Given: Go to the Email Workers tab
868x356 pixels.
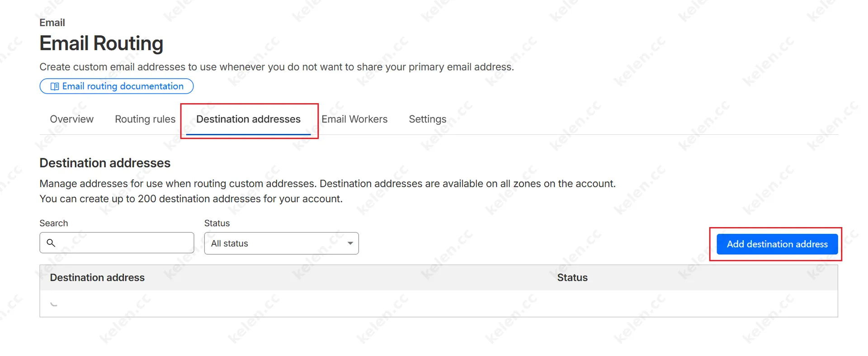Looking at the screenshot, I should point(354,119).
